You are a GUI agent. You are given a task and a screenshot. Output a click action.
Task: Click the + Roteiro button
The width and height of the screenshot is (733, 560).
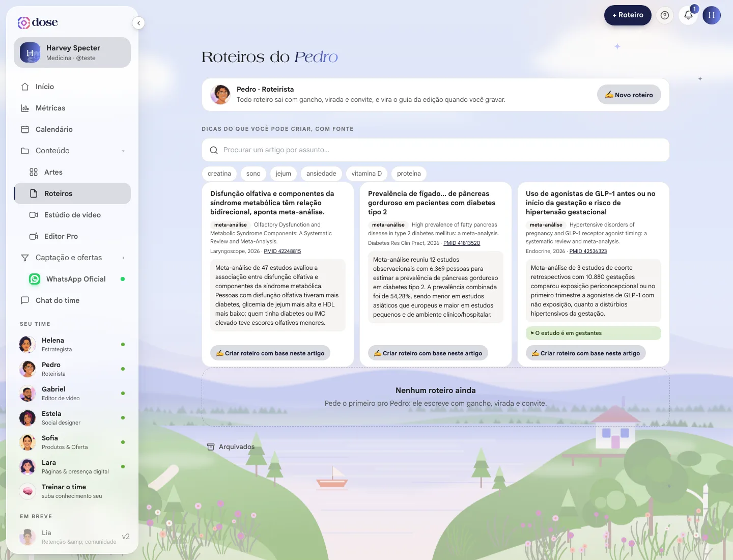(x=628, y=15)
